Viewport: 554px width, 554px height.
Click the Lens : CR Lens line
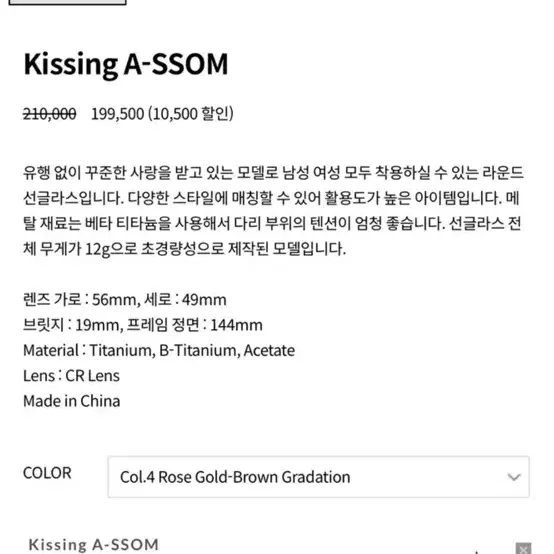(x=71, y=376)
